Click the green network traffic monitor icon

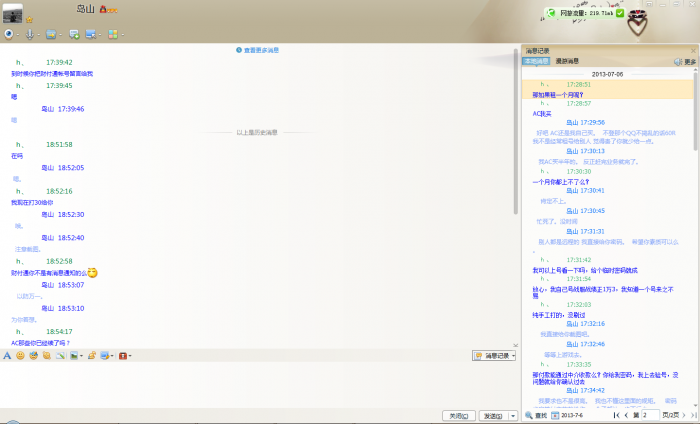[x=551, y=13]
